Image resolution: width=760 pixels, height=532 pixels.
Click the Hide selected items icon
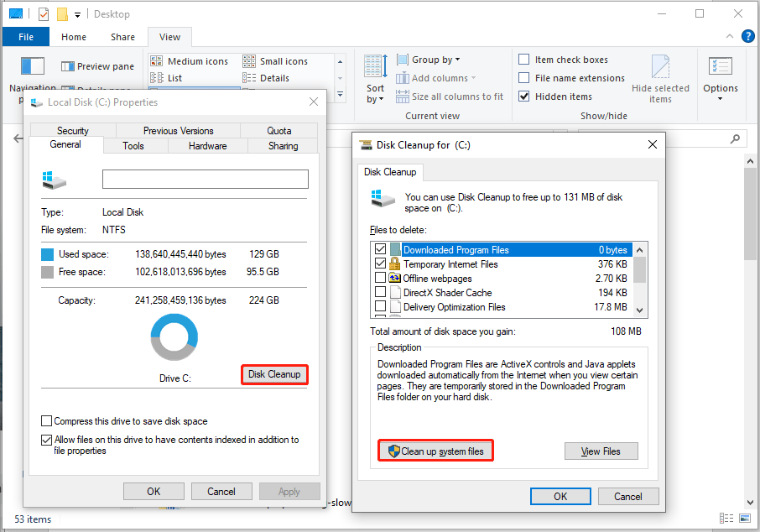[x=660, y=66]
